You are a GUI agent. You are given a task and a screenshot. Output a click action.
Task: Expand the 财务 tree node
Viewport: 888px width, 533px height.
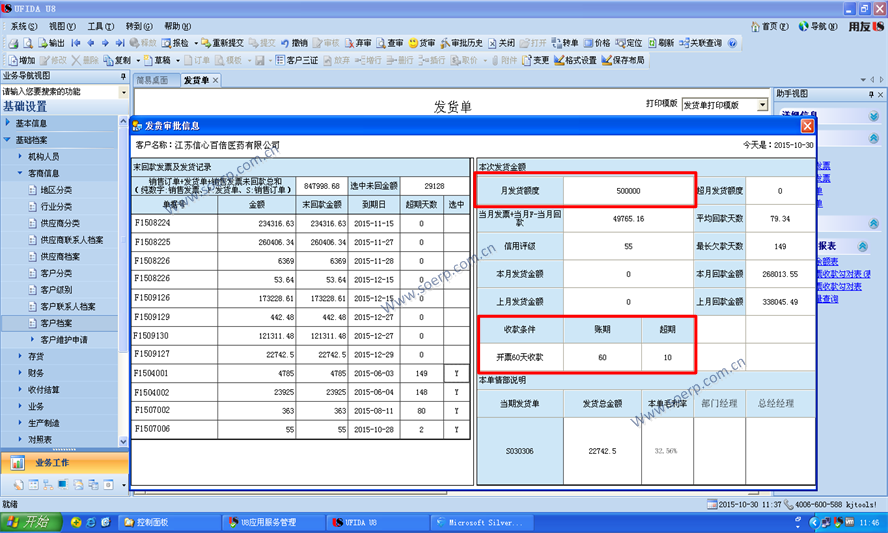pos(20,373)
